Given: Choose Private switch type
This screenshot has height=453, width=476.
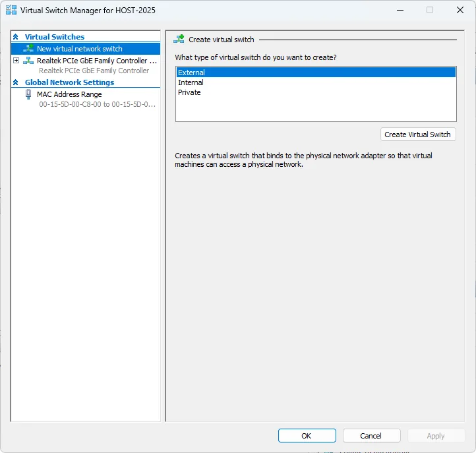Looking at the screenshot, I should click(x=316, y=92).
